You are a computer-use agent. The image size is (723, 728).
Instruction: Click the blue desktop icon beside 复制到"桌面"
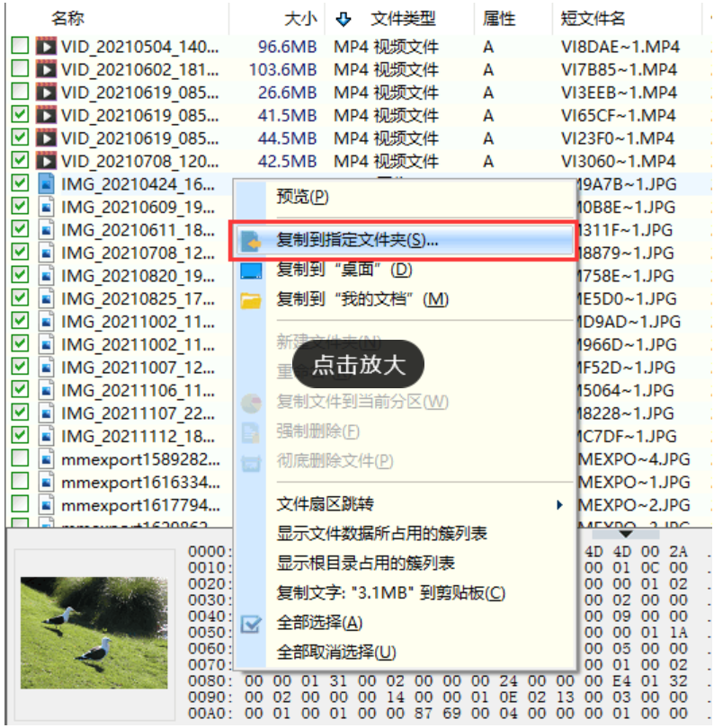tap(251, 271)
